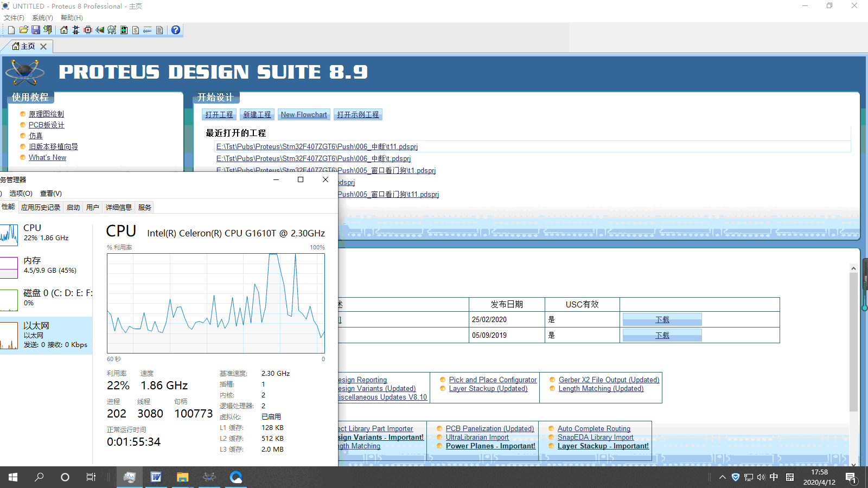Click the New Flowchart button
The height and width of the screenshot is (488, 868).
coord(304,114)
